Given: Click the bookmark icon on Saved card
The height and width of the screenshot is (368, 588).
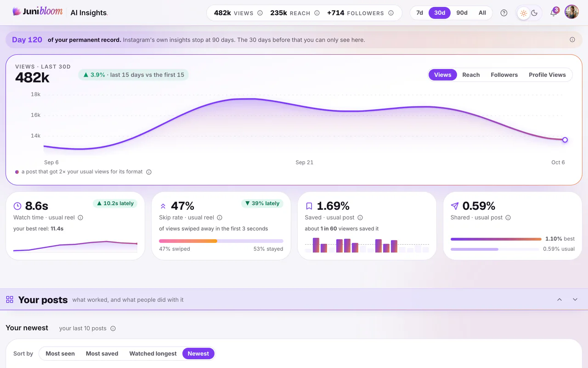Looking at the screenshot, I should click(x=309, y=206).
